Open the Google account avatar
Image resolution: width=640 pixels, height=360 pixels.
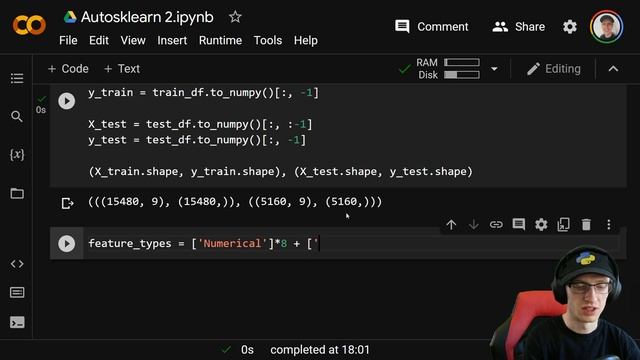pos(607,27)
